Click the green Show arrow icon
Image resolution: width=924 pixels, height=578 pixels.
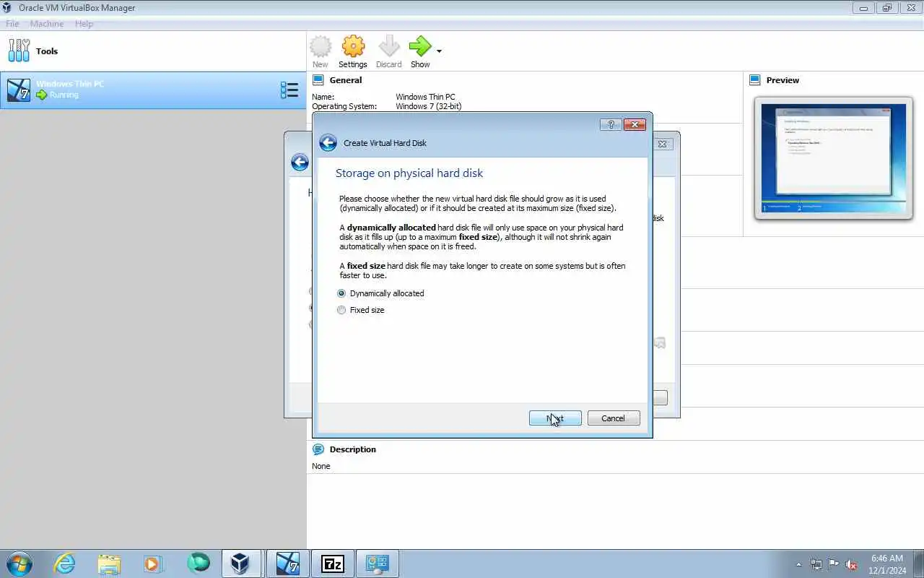pos(420,46)
